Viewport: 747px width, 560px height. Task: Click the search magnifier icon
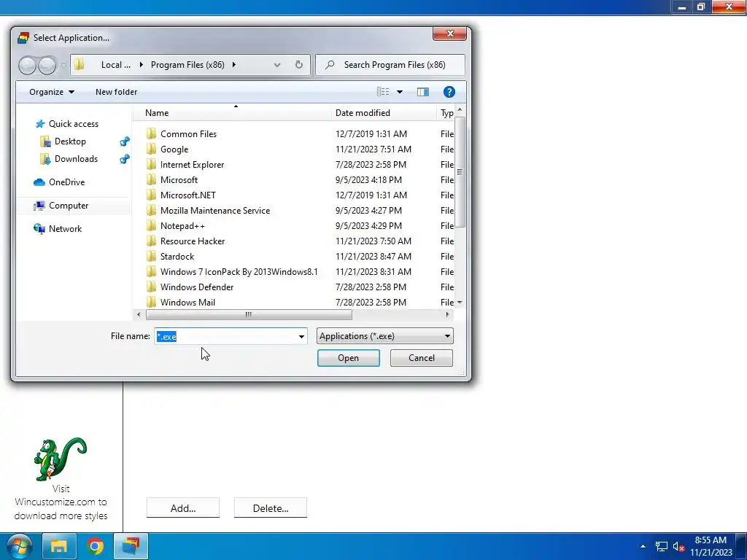click(330, 64)
